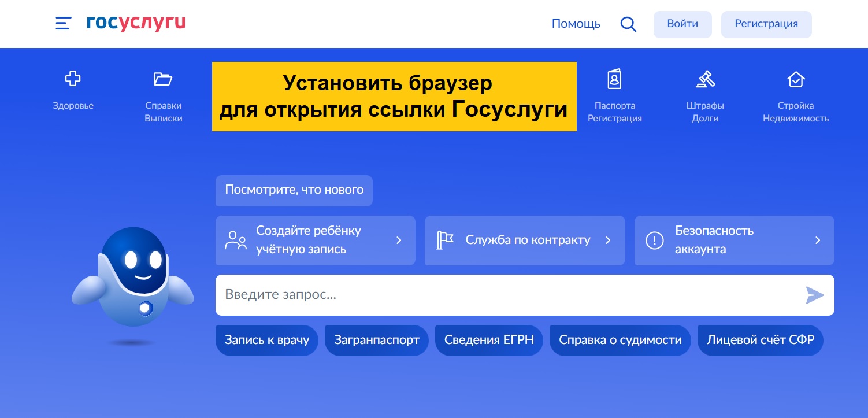Click the send arrow in search field
The height and width of the screenshot is (418, 868).
point(815,295)
